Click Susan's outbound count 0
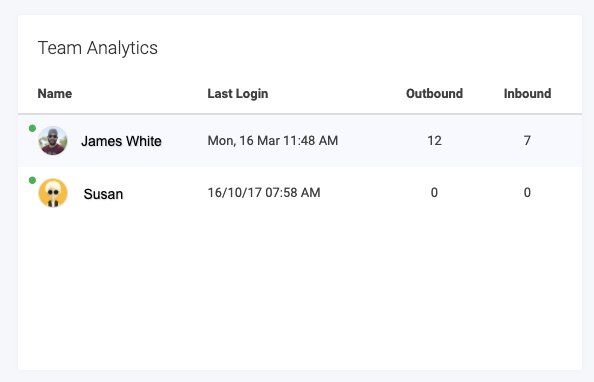Screen dimensions: 594x382 tap(434, 193)
